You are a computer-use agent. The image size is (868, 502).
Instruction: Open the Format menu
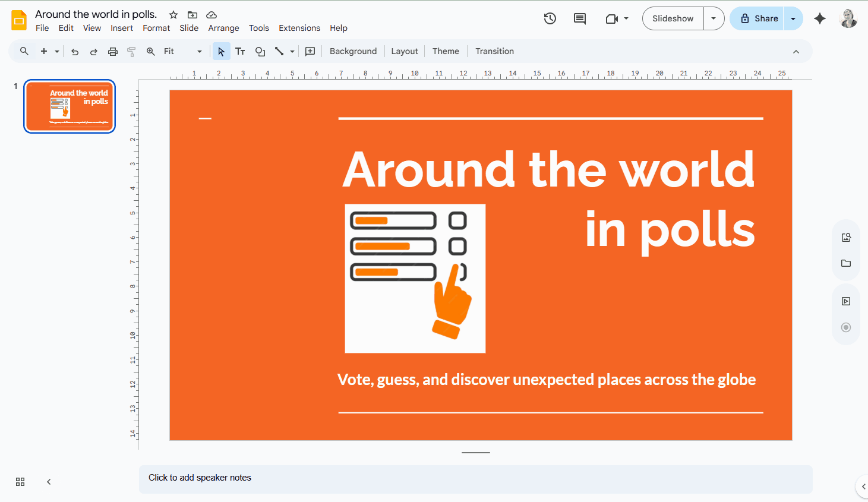(x=156, y=28)
